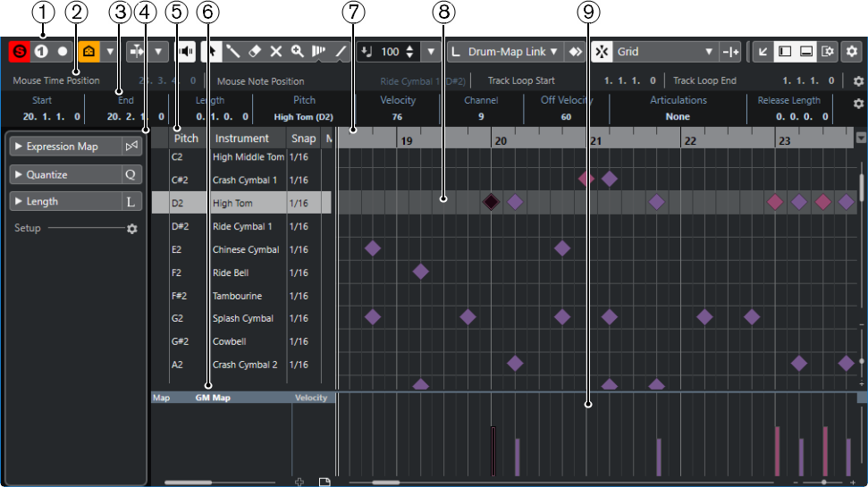Select the Erase tool
The height and width of the screenshot is (487, 868).
click(x=255, y=52)
